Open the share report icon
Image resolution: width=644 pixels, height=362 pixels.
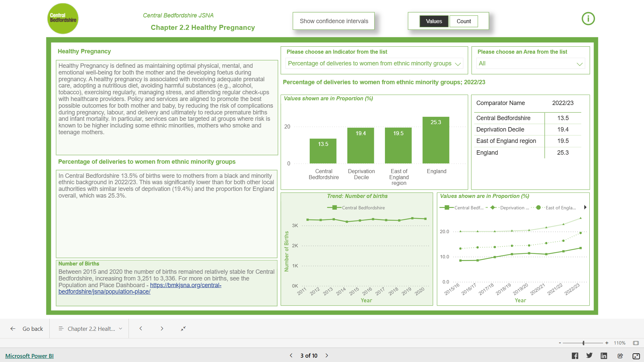coord(620,356)
